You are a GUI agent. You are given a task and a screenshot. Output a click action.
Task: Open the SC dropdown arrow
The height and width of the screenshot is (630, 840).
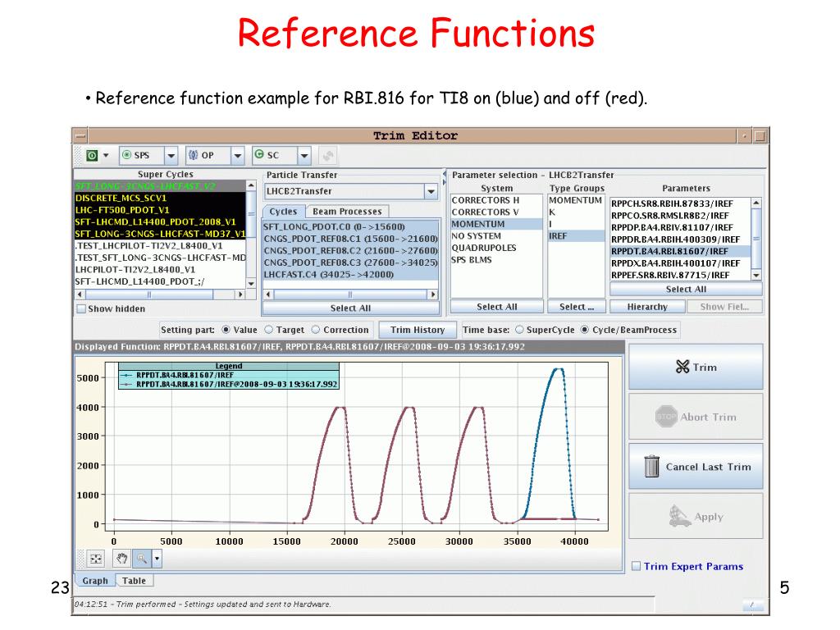[304, 155]
